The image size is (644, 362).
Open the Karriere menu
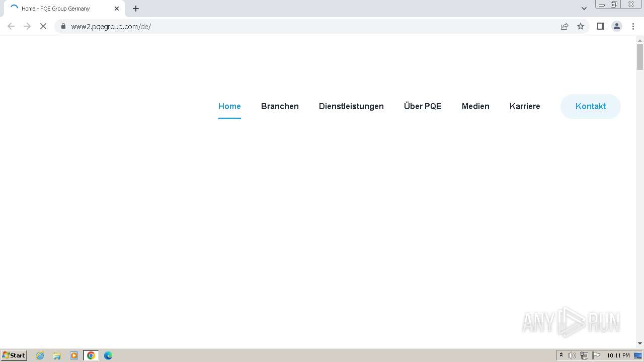tap(525, 106)
